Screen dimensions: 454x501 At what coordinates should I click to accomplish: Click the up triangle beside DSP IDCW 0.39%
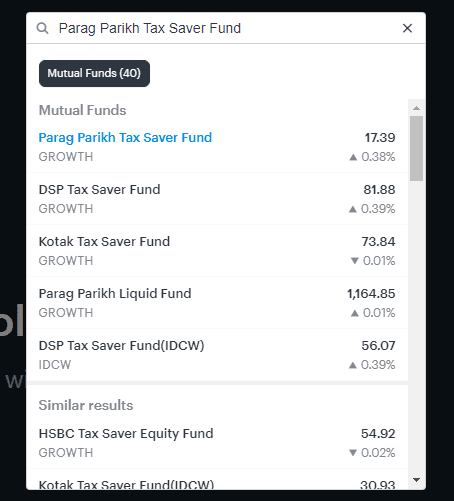click(x=353, y=365)
